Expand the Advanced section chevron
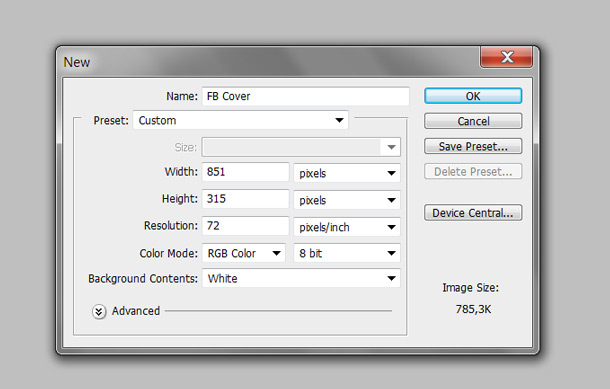This screenshot has width=610, height=389. (99, 312)
